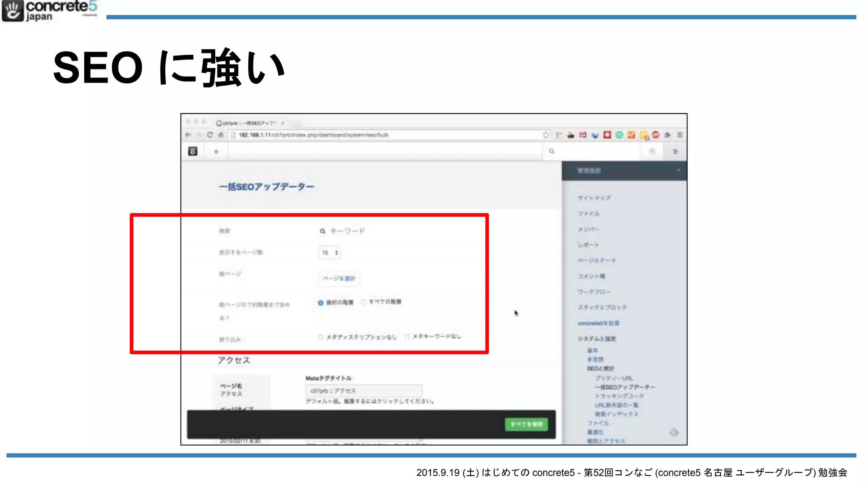868x488 pixels.
Task: Click the red square extension icon
Action: [x=607, y=135]
